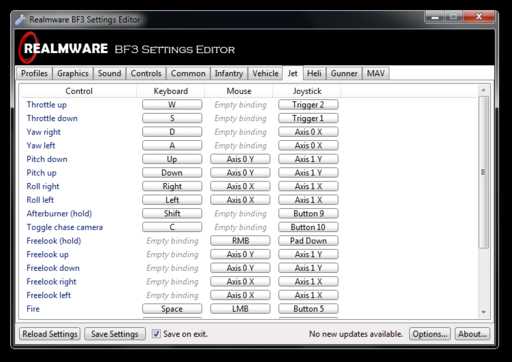Change Throttle down keyboard binding S

coord(172,118)
